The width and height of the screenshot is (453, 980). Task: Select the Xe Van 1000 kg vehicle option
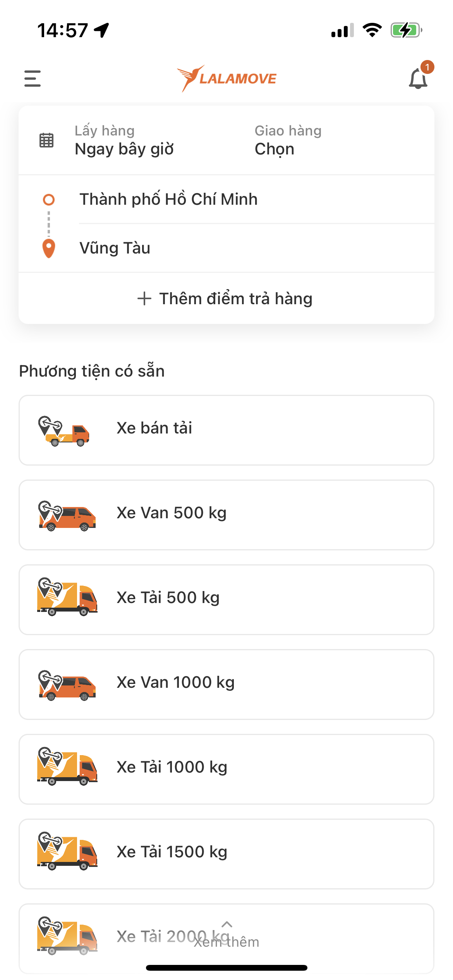(226, 685)
